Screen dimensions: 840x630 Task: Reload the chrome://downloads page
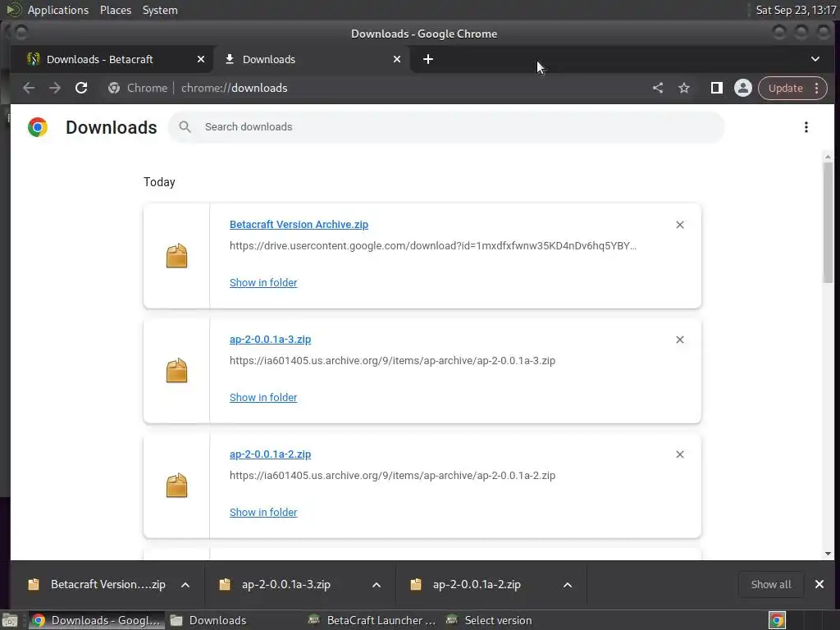(x=81, y=88)
